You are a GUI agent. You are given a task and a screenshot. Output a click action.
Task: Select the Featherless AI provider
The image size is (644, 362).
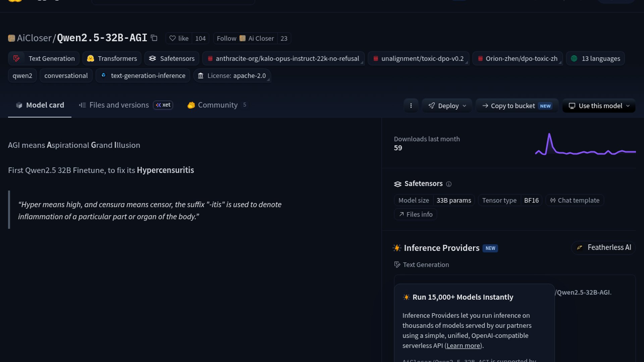pyautogui.click(x=603, y=248)
